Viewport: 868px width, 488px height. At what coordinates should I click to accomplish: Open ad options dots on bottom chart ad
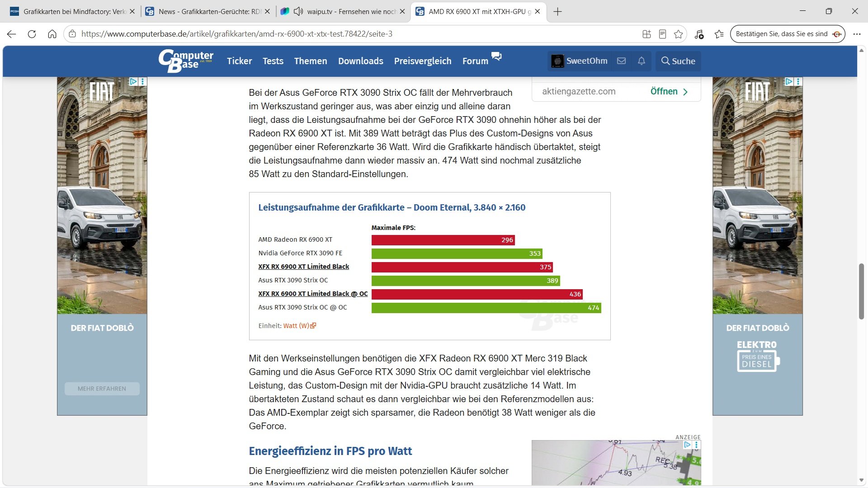click(697, 445)
